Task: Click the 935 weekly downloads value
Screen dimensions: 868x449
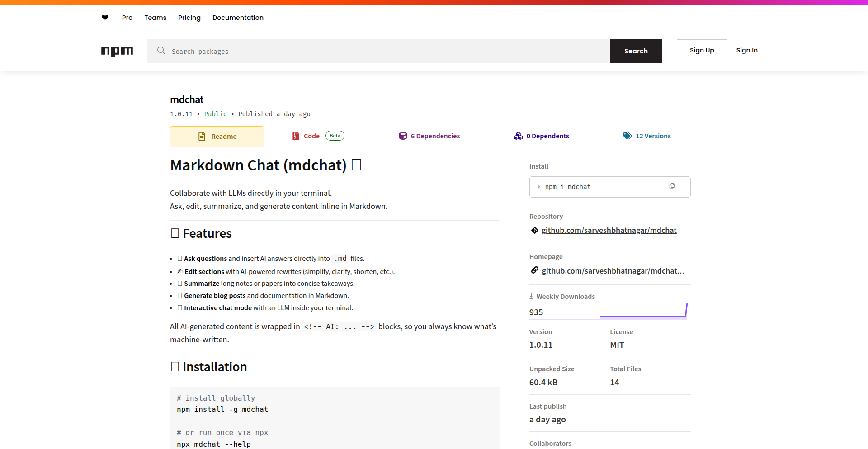Action: 536,312
